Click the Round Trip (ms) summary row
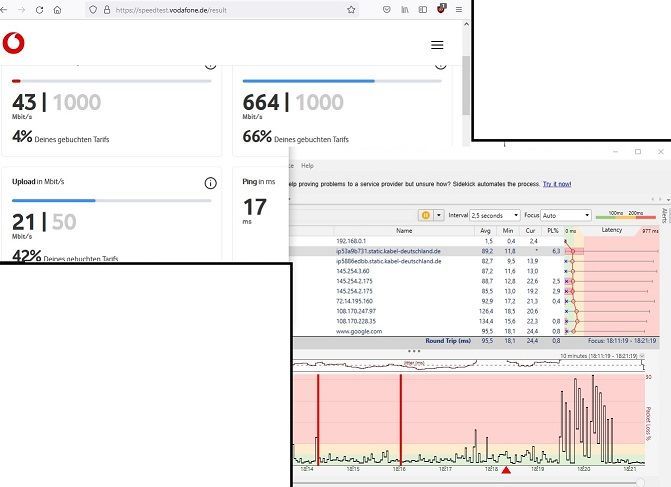Screen dimensions: 671x487 [x=474, y=341]
